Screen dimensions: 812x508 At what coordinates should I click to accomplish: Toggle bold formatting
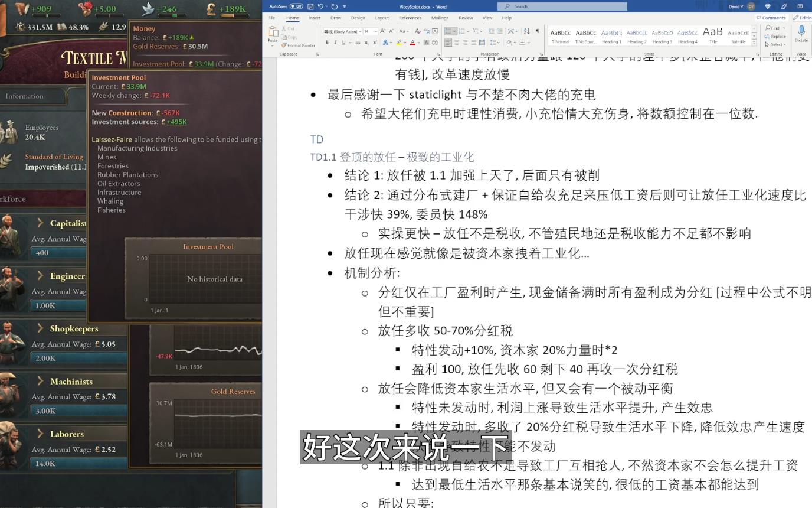[327, 43]
